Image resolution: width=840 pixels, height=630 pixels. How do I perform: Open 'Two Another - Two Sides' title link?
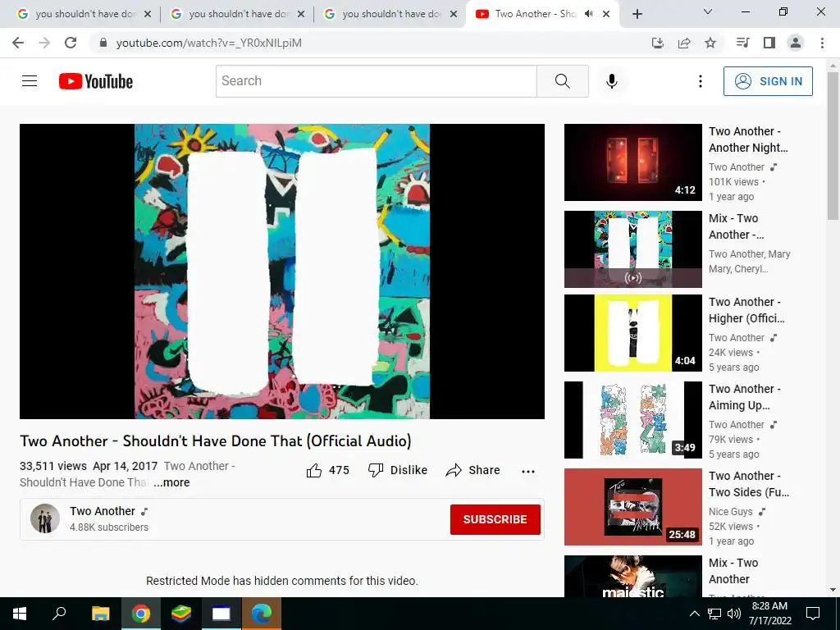[749, 484]
